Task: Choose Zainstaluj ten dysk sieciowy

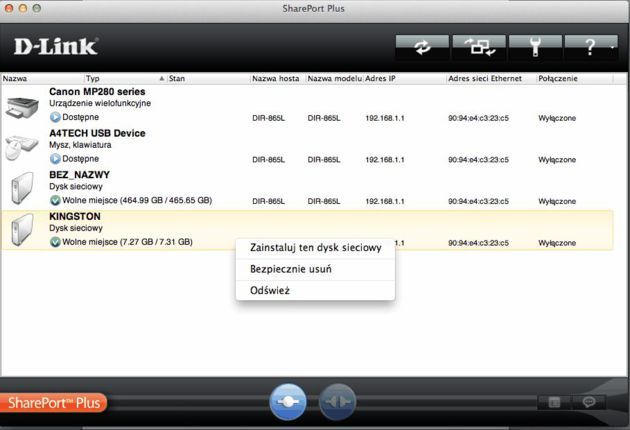Action: point(315,248)
